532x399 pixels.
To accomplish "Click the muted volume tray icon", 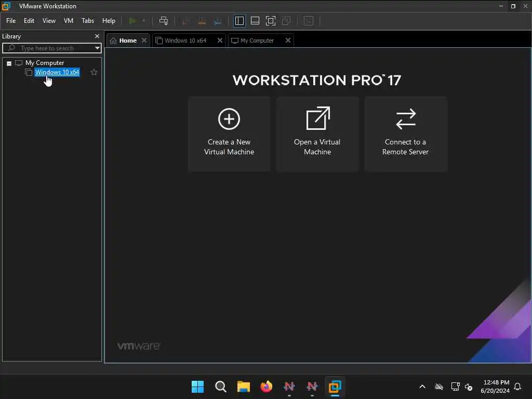I will pyautogui.click(x=469, y=387).
